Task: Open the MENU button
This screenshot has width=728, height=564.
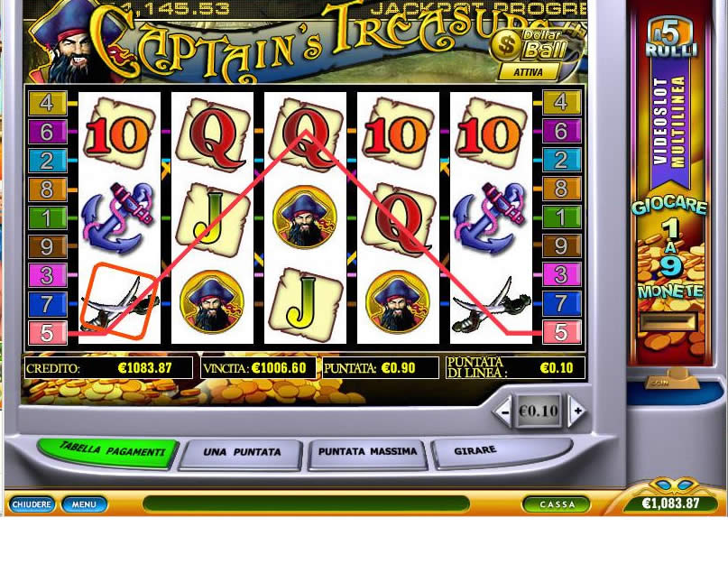Action: 84,504
